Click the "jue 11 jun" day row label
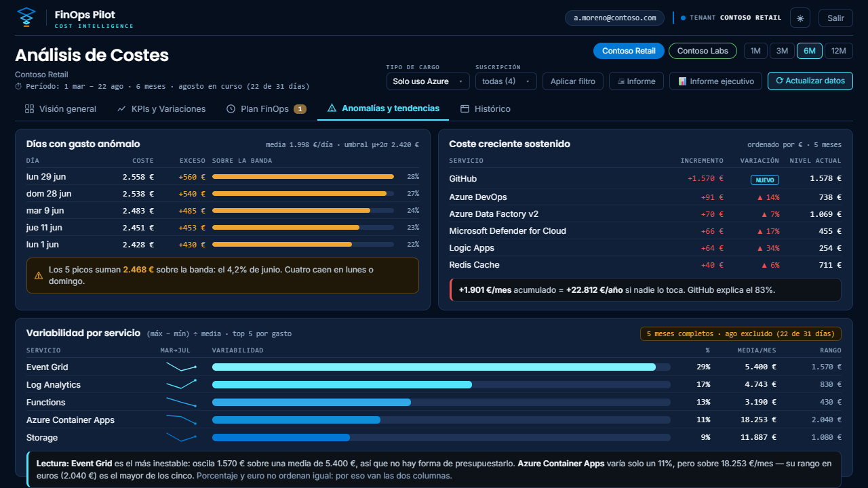Viewport: 868px width, 488px height. pyautogui.click(x=45, y=228)
